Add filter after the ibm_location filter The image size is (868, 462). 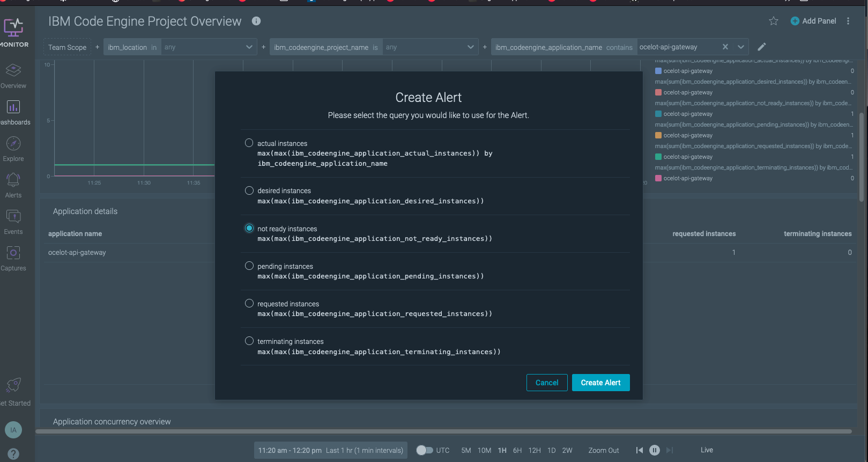(263, 47)
